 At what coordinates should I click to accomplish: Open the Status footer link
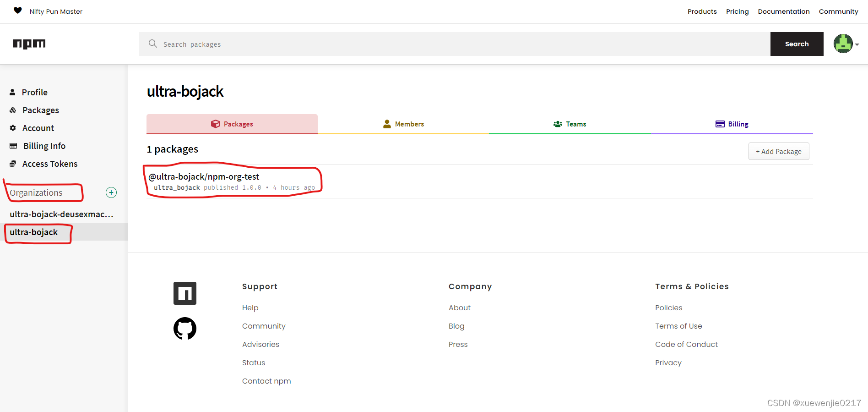tap(253, 363)
